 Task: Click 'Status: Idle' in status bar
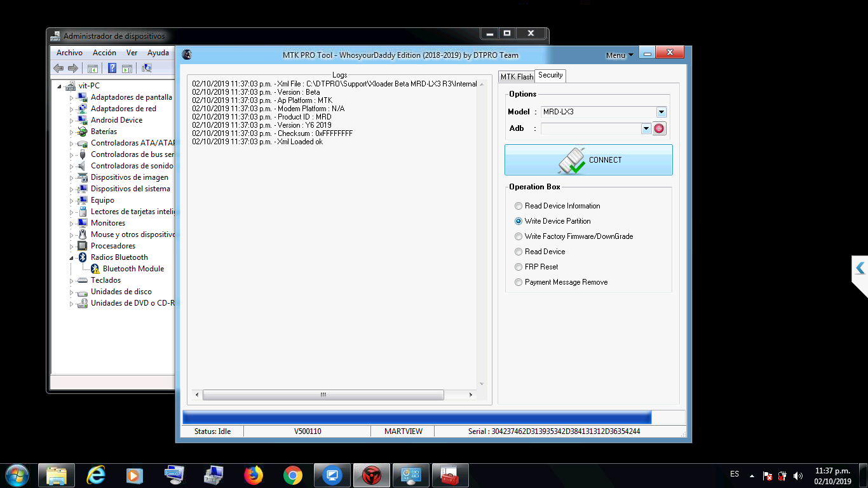[x=213, y=431]
